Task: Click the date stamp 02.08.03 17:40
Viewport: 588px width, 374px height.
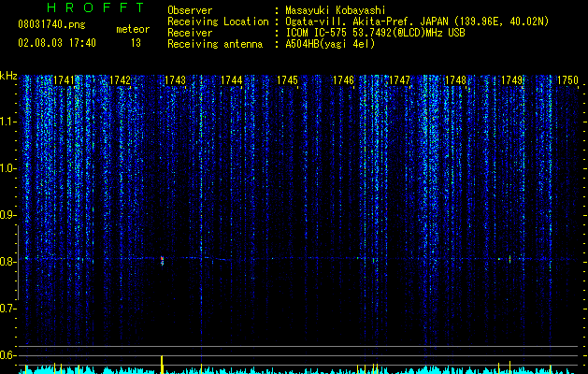Action: click(x=57, y=43)
